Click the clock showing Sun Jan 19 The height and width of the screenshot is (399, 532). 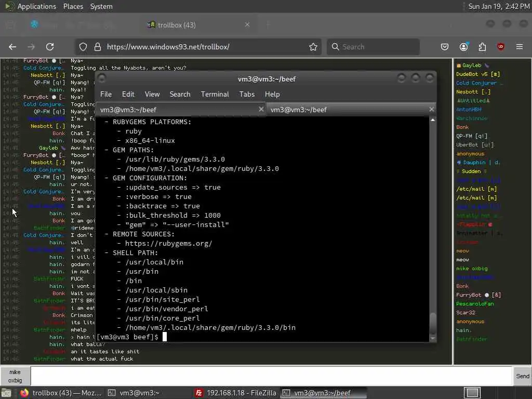[x=498, y=6]
